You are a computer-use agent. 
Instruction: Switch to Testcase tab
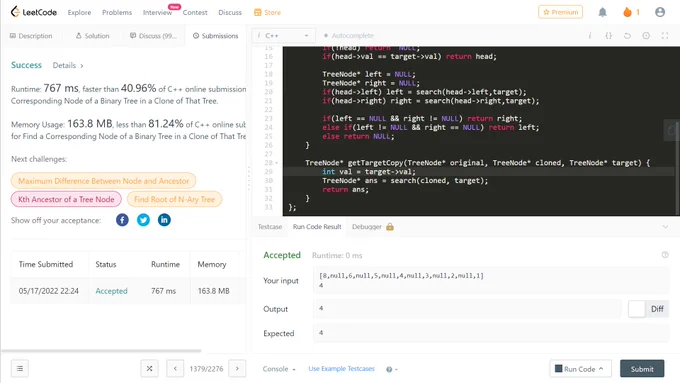[270, 227]
